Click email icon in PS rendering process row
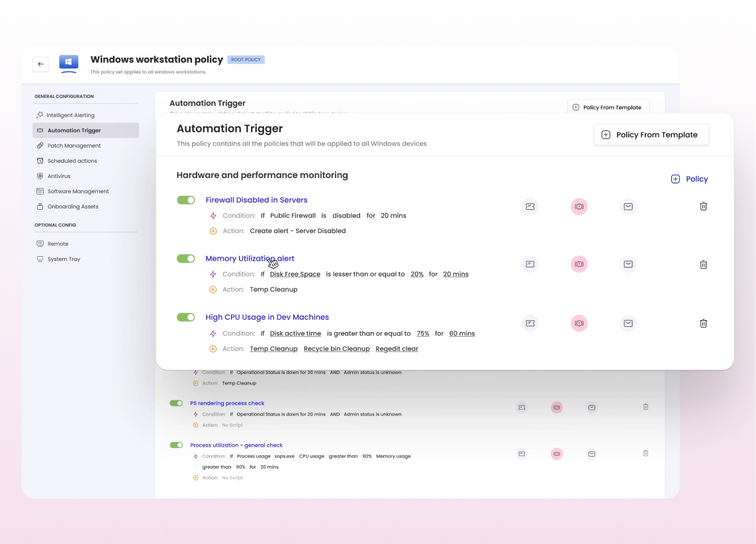Screen dimensions: 756x544 coord(592,408)
